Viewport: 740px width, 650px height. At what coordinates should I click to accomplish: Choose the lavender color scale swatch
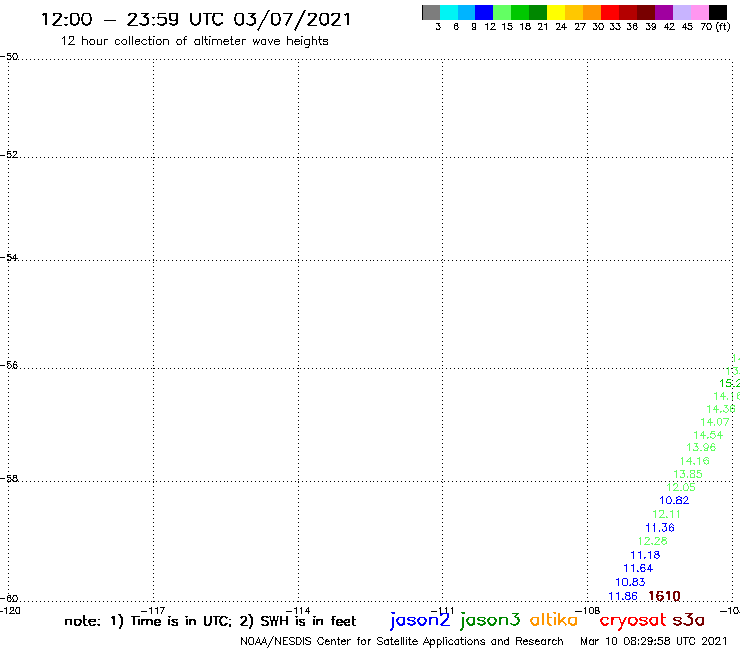(x=682, y=12)
